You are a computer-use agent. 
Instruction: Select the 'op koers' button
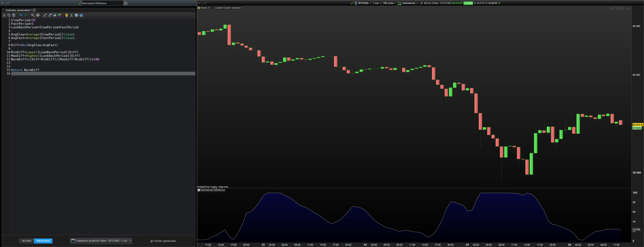pos(27,241)
